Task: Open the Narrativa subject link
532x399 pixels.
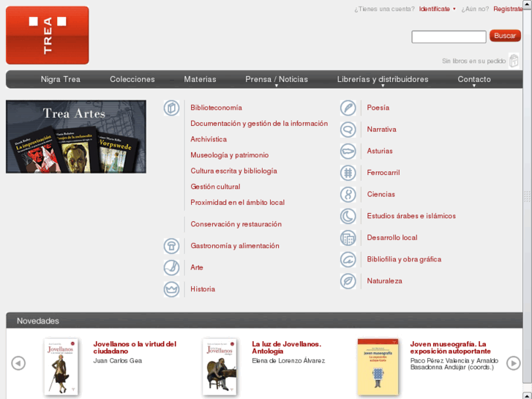Action: coord(382,130)
